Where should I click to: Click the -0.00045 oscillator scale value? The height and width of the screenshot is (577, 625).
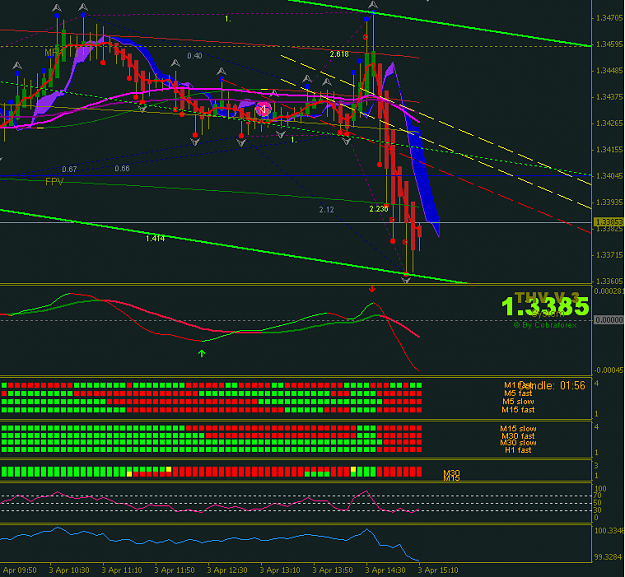point(608,370)
